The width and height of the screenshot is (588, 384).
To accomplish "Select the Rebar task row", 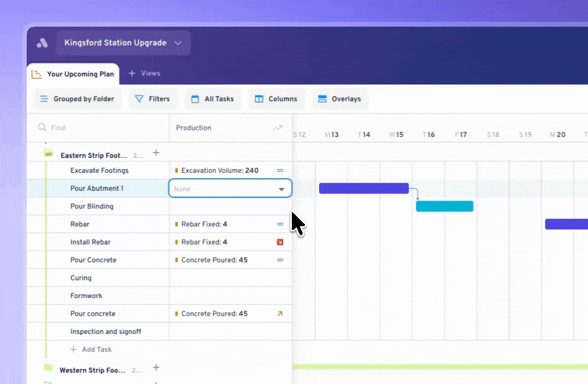I will 80,224.
